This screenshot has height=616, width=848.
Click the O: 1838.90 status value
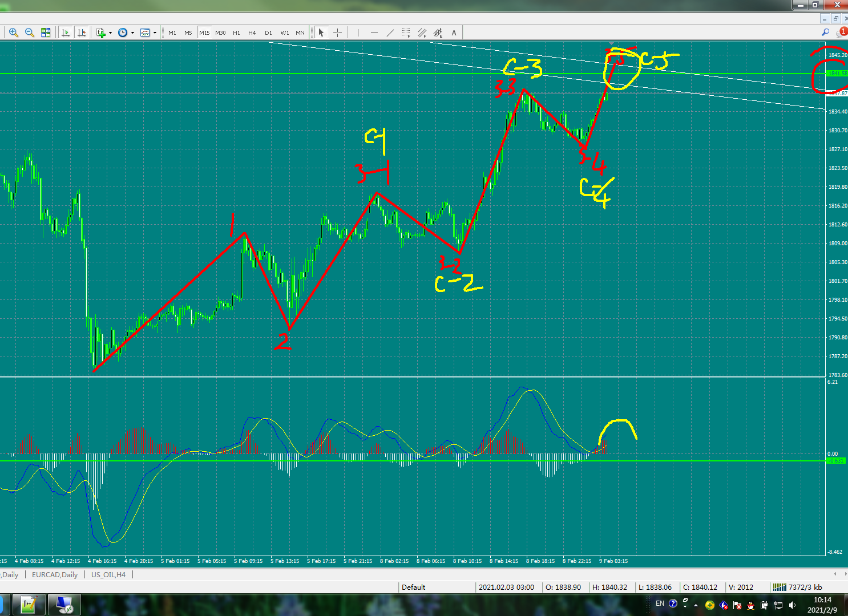pyautogui.click(x=563, y=587)
